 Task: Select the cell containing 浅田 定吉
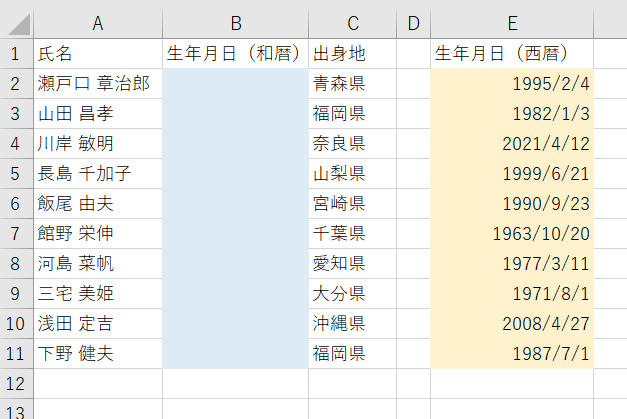[98, 324]
